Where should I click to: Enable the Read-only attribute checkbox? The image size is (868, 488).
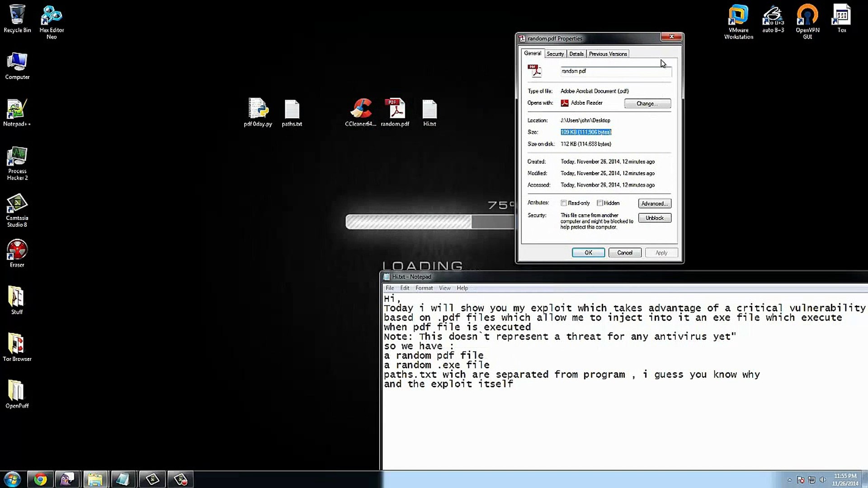point(564,203)
